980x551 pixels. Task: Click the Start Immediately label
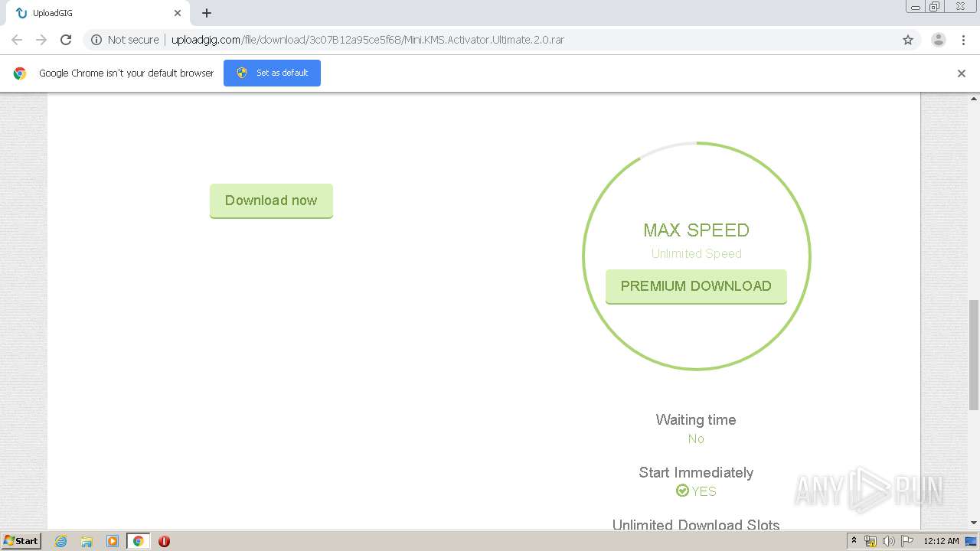coord(696,472)
